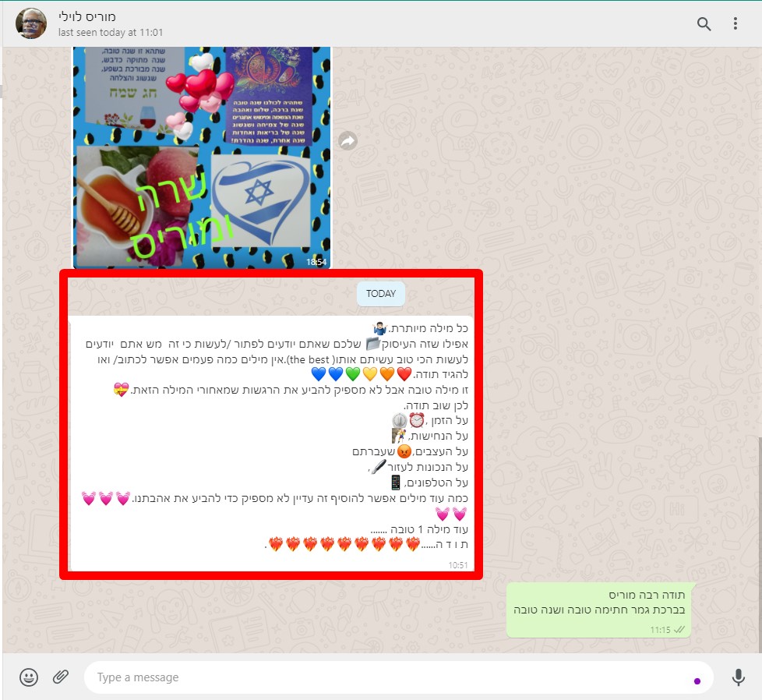Click the alarm clock emoji in the message
This screenshot has height=700, width=762.
tap(417, 420)
